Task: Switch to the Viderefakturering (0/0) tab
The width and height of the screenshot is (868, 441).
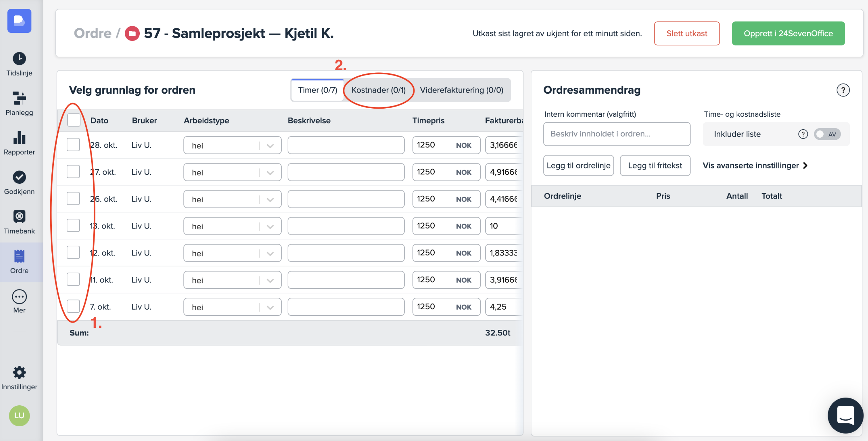Action: pyautogui.click(x=461, y=90)
